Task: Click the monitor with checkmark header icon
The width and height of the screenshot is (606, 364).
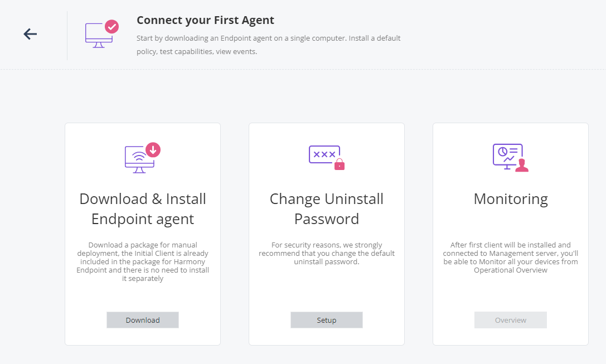Action: point(101,34)
